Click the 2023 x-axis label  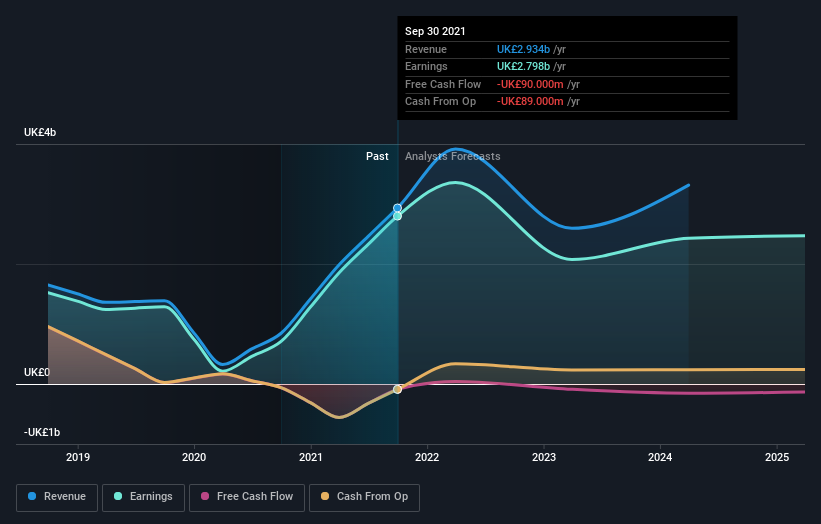(x=544, y=457)
